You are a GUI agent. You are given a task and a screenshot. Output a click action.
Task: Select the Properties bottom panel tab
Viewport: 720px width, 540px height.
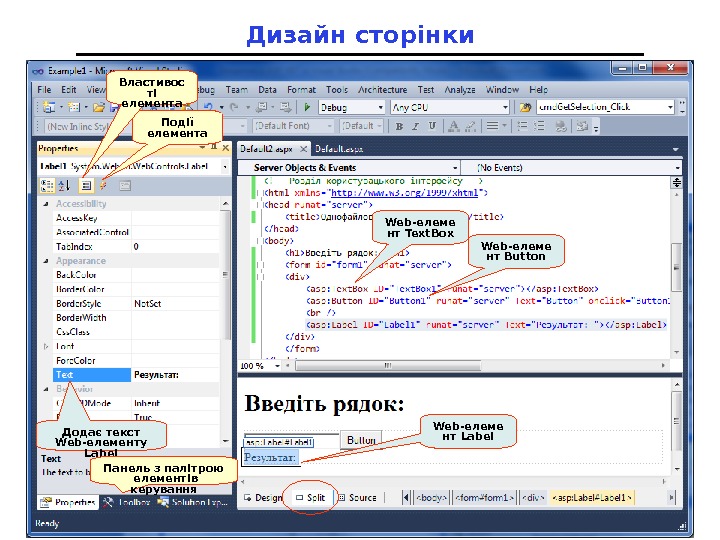coord(68,502)
